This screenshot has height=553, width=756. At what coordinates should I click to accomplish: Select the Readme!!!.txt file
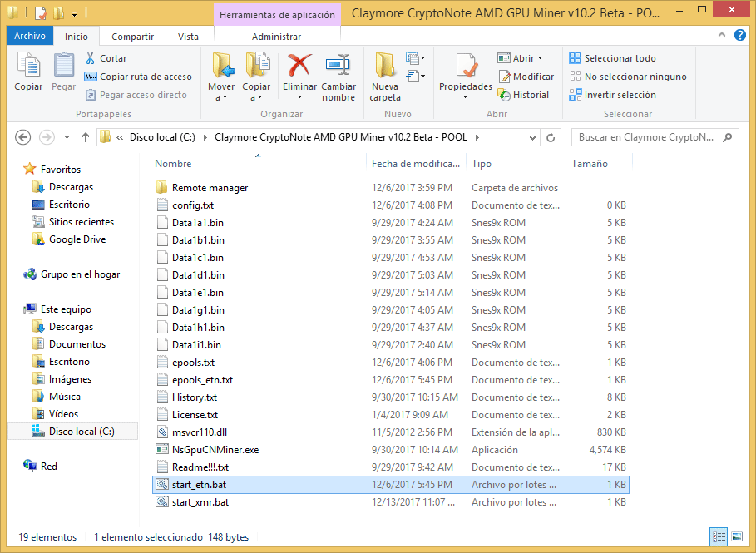[391, 467]
